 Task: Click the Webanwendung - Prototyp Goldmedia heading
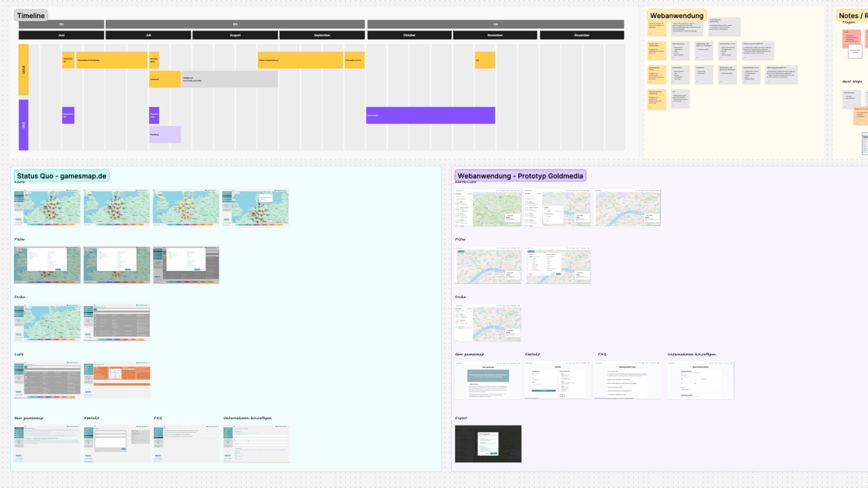tap(520, 176)
